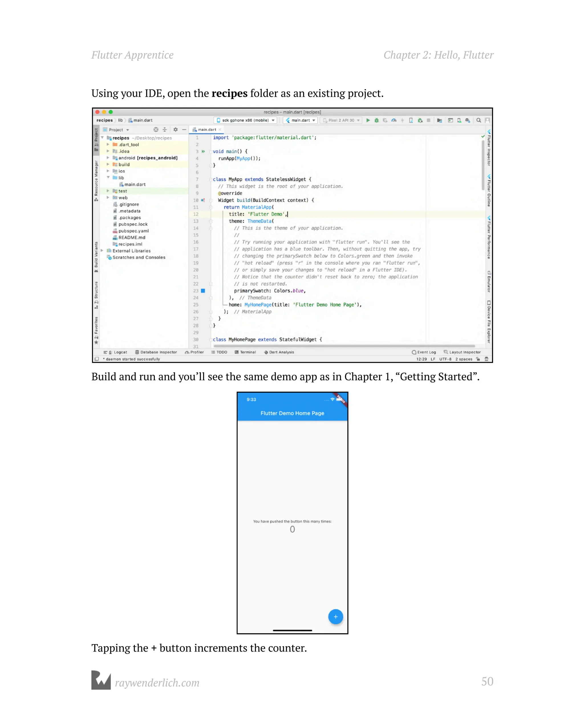Toggle the Device File Explorer panel
Image resolution: width=584 pixels, height=728 pixels.
[x=488, y=322]
